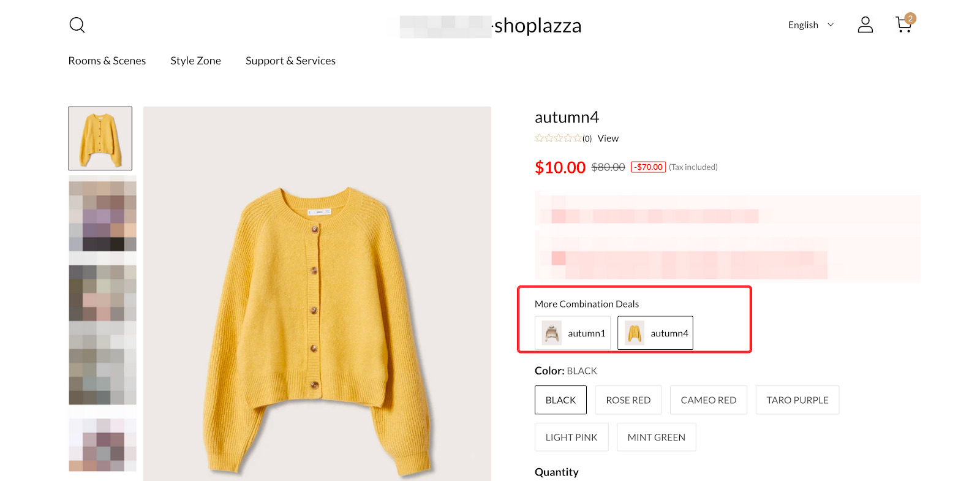This screenshot has height=481, width=980.
Task: Open the search magnifier icon
Action: tap(77, 25)
